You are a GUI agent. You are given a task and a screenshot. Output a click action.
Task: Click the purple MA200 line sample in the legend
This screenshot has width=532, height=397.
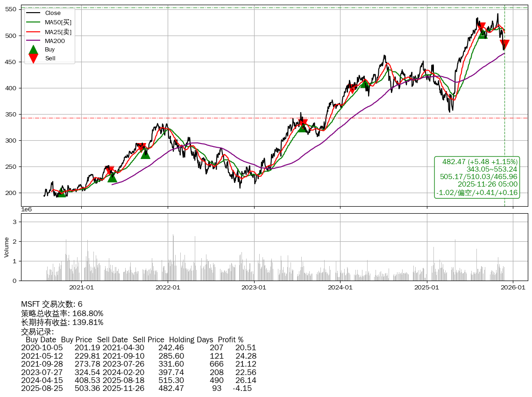[x=34, y=41]
